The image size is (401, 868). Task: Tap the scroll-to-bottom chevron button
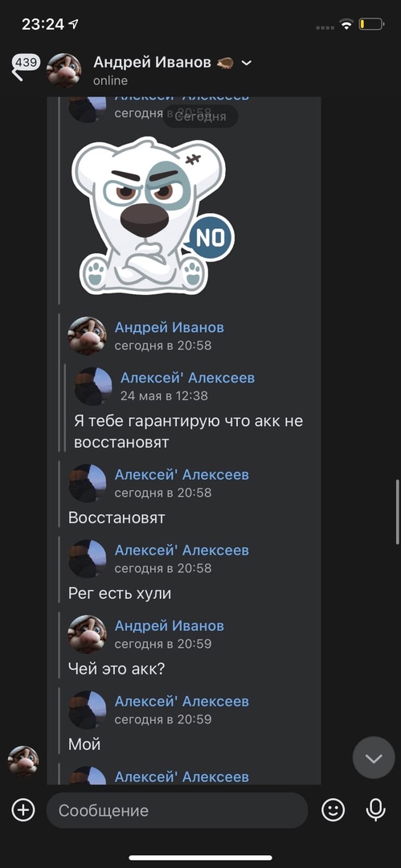pyautogui.click(x=374, y=758)
